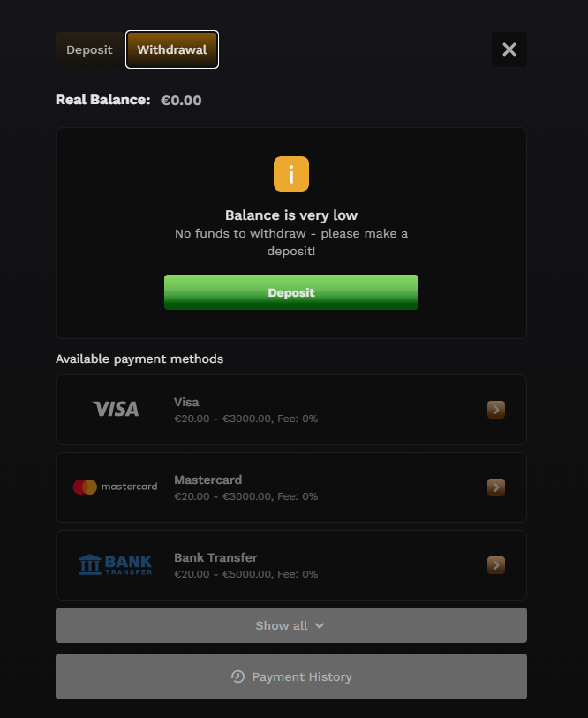Choose the Mastercard payment method label
The image size is (588, 718).
pyautogui.click(x=207, y=480)
